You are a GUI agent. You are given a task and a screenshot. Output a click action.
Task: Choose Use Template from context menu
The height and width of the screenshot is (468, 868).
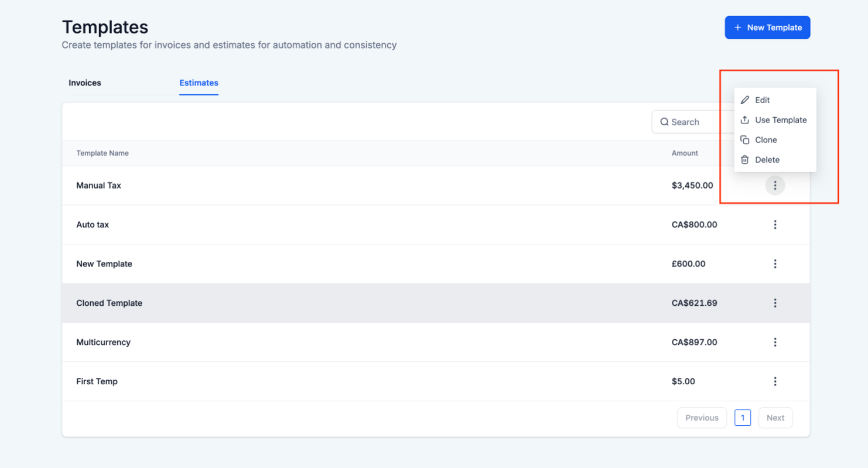[x=781, y=120]
